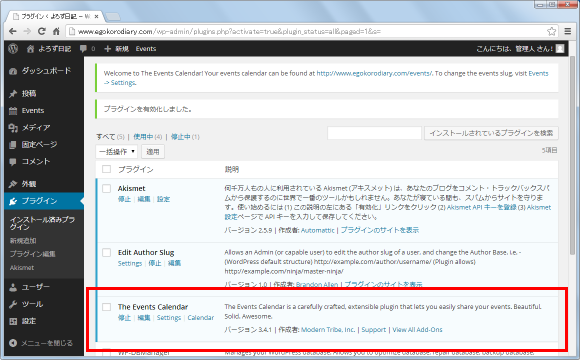Reload the page with the browser refresh icon
Screen dimensions: 580x360
[x=41, y=31]
